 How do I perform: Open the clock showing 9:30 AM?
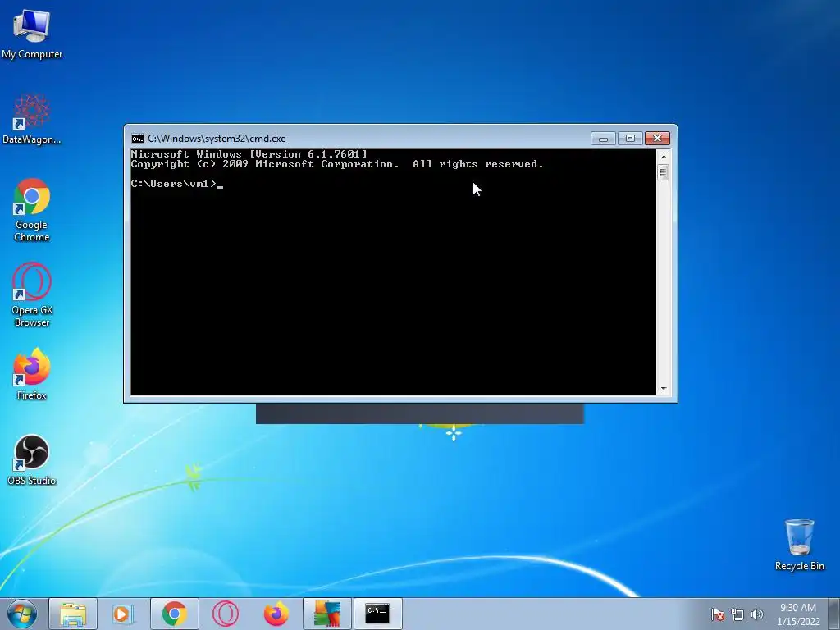point(798,614)
